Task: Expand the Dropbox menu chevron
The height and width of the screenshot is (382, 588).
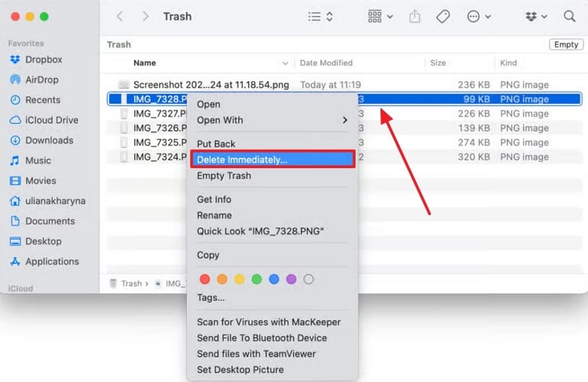Action: (x=544, y=17)
